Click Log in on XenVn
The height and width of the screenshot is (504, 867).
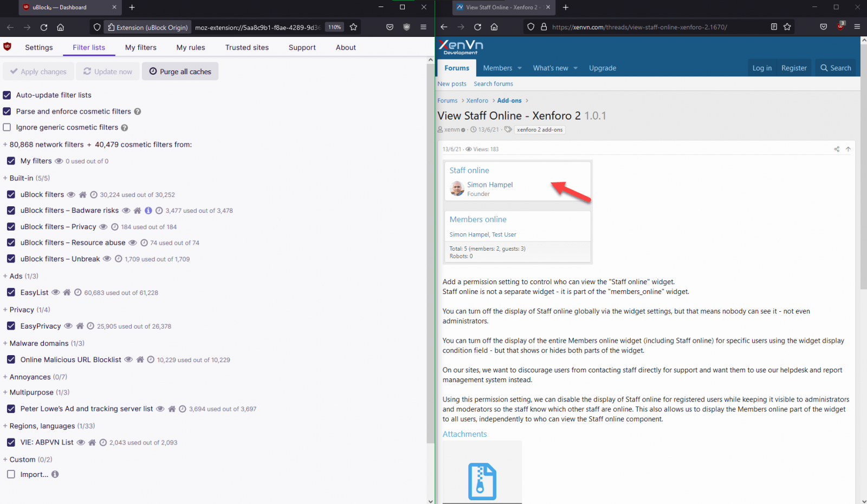pyautogui.click(x=762, y=68)
